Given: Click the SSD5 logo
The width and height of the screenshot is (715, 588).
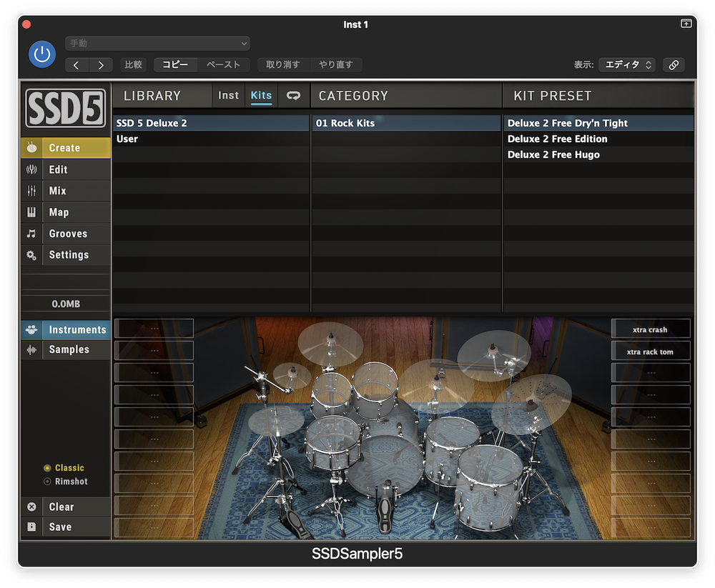Looking at the screenshot, I should 66,108.
